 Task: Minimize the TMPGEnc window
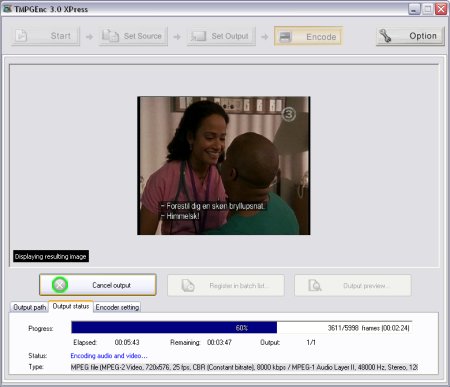(414, 9)
